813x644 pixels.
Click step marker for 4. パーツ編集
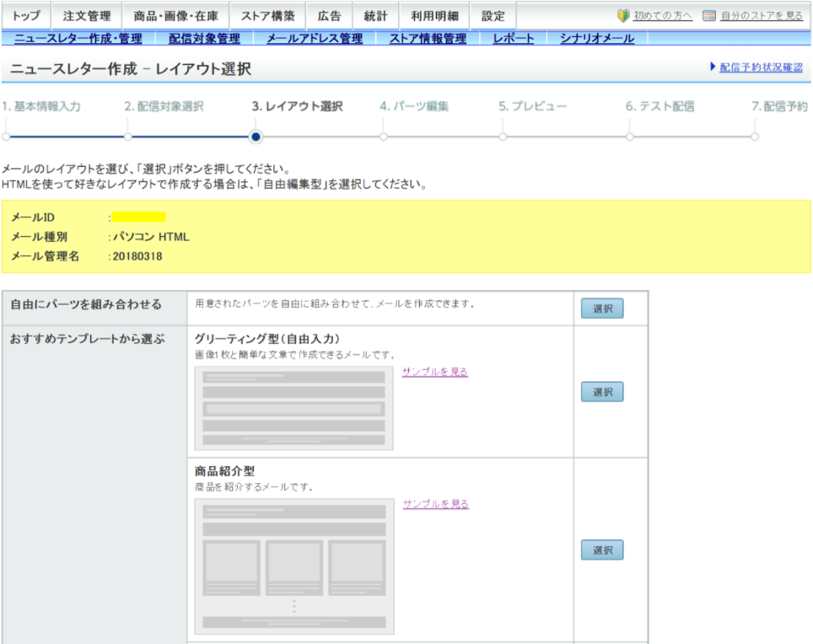tap(384, 136)
